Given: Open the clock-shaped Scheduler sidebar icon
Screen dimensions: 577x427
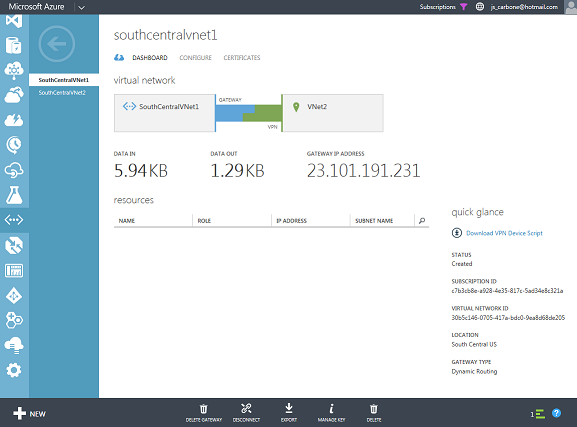Looking at the screenshot, I should coord(14,145).
